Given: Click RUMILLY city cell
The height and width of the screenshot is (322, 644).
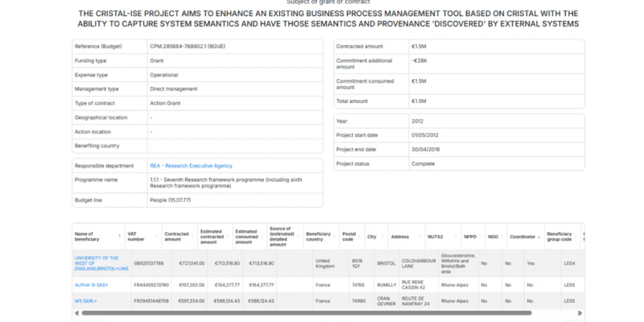Looking at the screenshot, I should (x=386, y=285).
